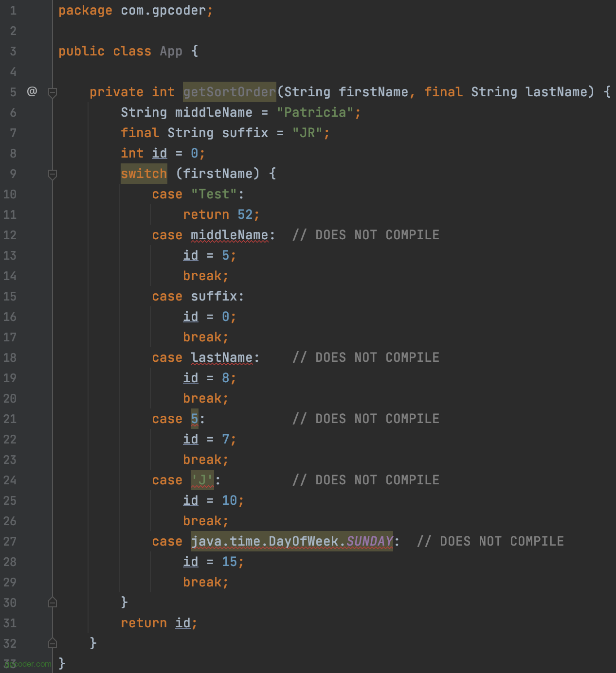Viewport: 616px width, 673px height.
Task: Collapse the getSortOrder method using its fold marker
Action: pyautogui.click(x=53, y=92)
